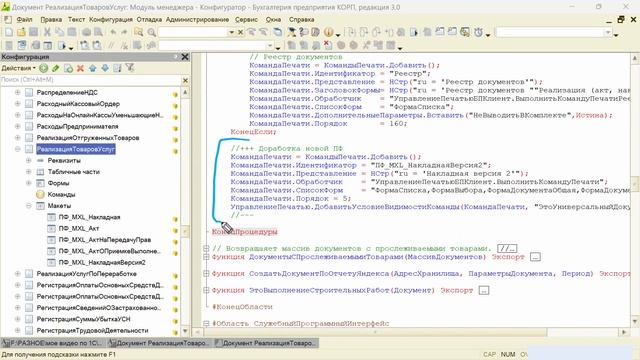
Task: Open the Действия dropdown menu
Action: (x=19, y=68)
